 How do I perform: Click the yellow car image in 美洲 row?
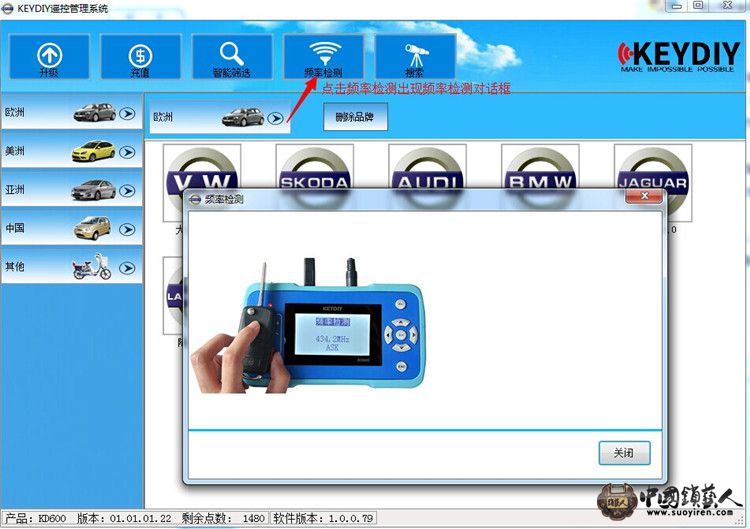click(94, 151)
